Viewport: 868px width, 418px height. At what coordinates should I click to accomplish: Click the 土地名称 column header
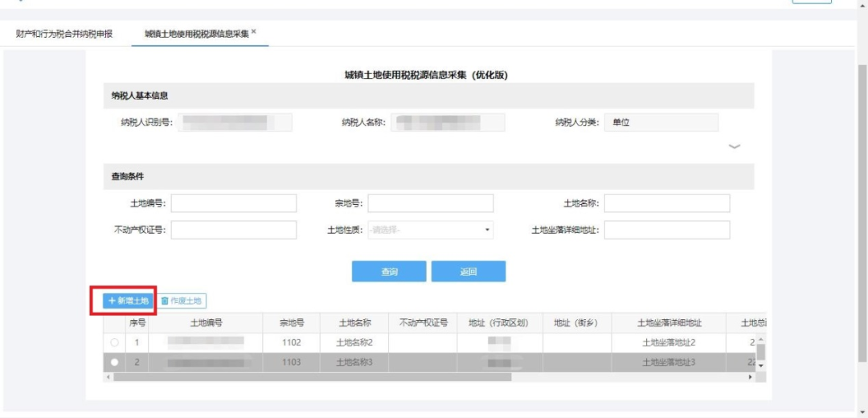pyautogui.click(x=354, y=323)
